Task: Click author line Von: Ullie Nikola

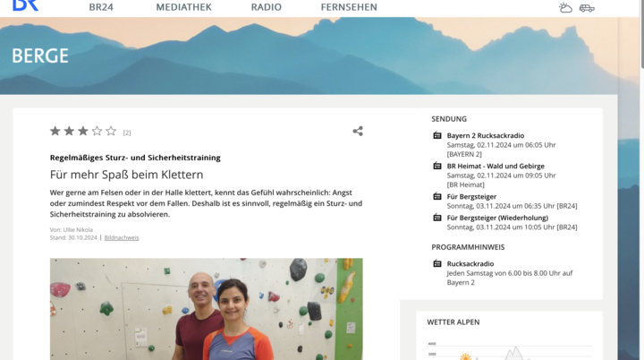Action: coord(72,229)
